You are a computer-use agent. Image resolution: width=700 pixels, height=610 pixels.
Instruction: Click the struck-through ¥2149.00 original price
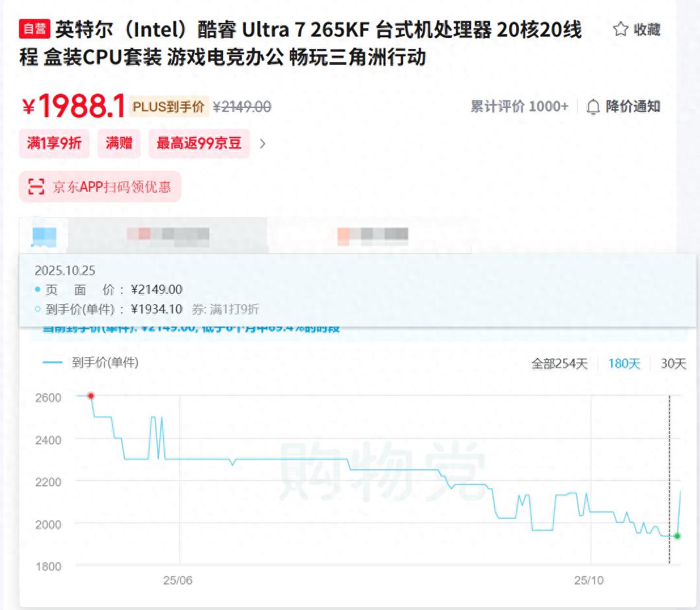pos(242,107)
